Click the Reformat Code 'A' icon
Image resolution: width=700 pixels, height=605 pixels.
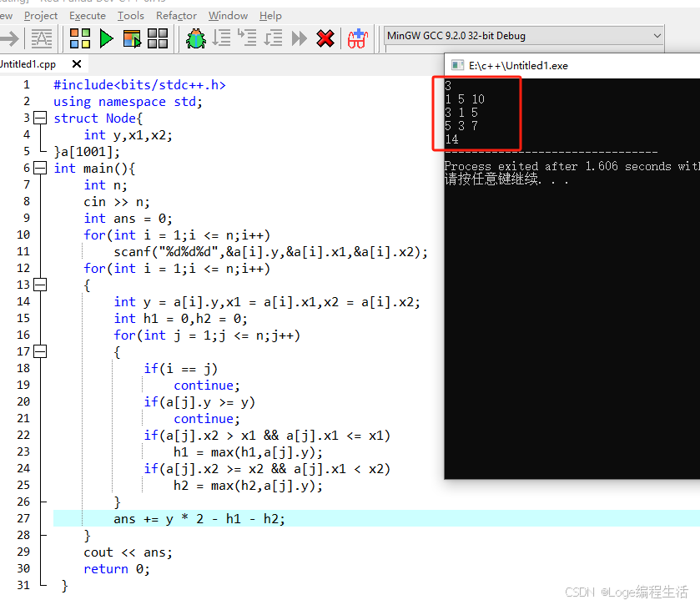[42, 38]
